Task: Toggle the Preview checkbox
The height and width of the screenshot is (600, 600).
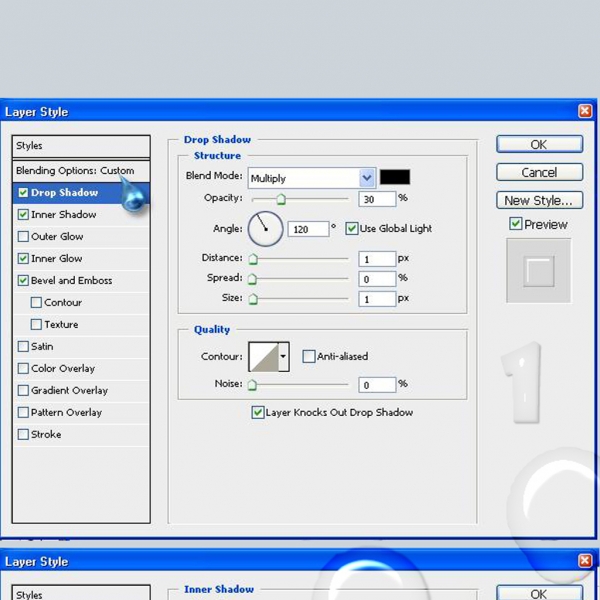Action: (x=515, y=223)
